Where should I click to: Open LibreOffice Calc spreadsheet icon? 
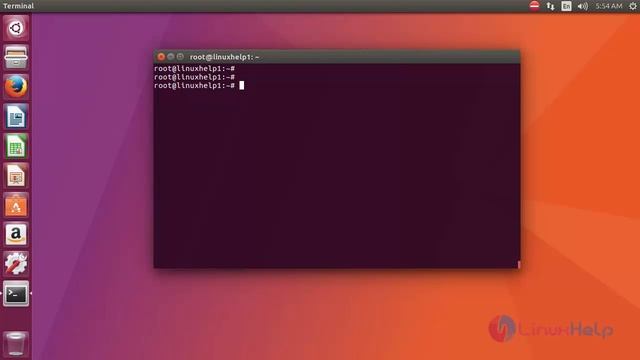16,146
